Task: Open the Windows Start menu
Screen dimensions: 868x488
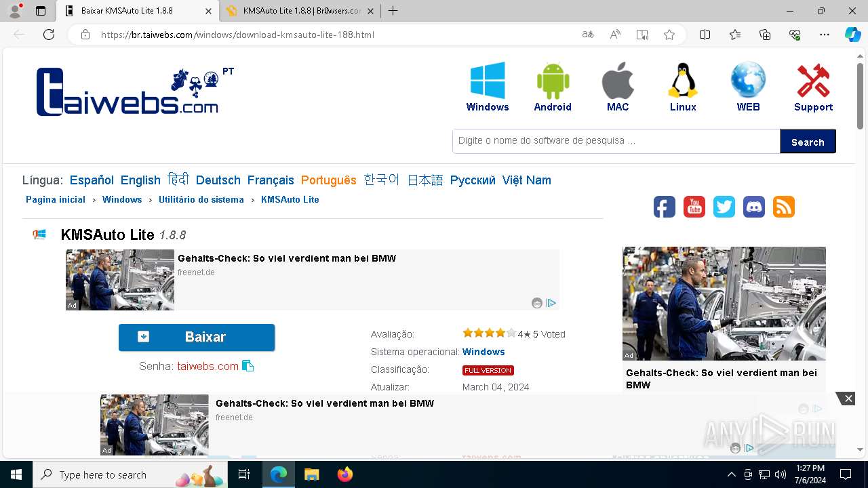Action: click(x=16, y=474)
